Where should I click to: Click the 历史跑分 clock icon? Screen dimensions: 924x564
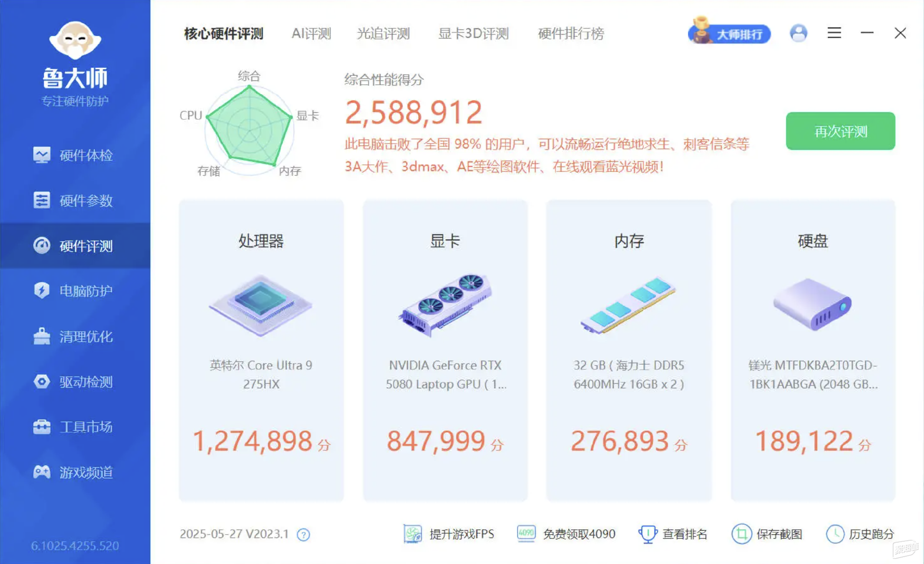click(x=835, y=534)
